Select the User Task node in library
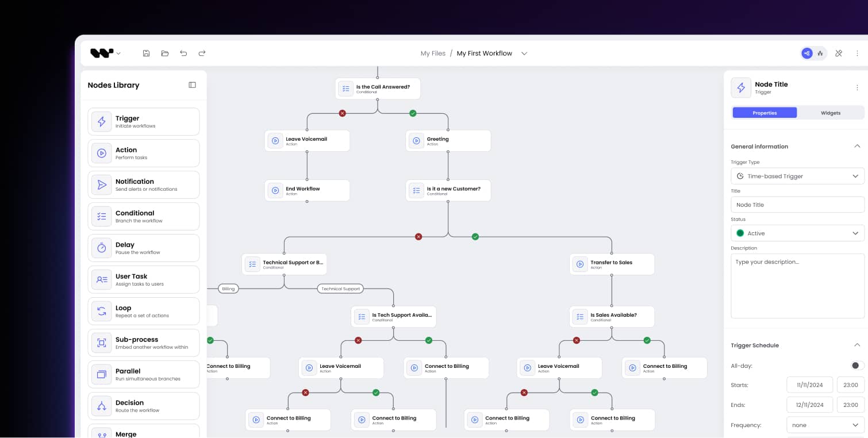Viewport: 868px width, 438px height. [x=144, y=280]
